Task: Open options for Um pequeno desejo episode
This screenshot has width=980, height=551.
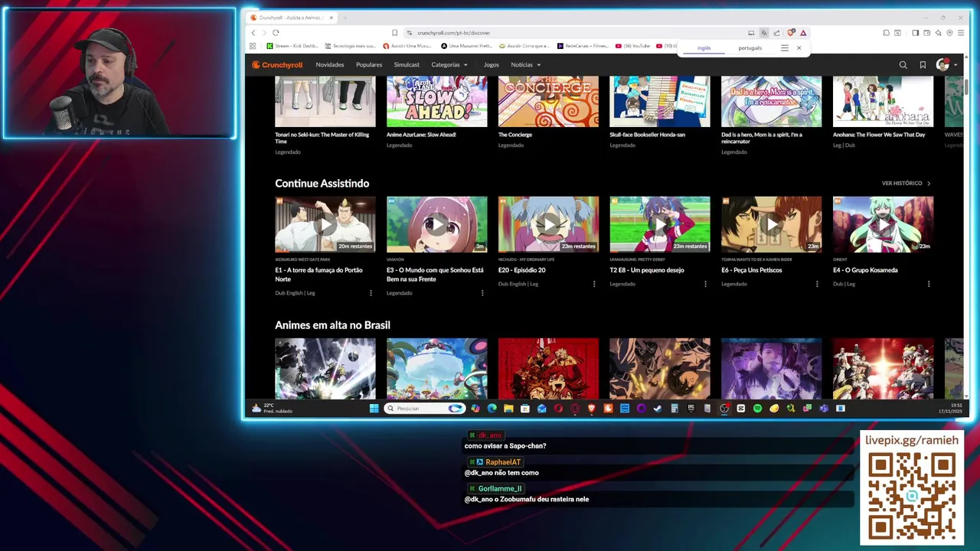Action: point(705,284)
